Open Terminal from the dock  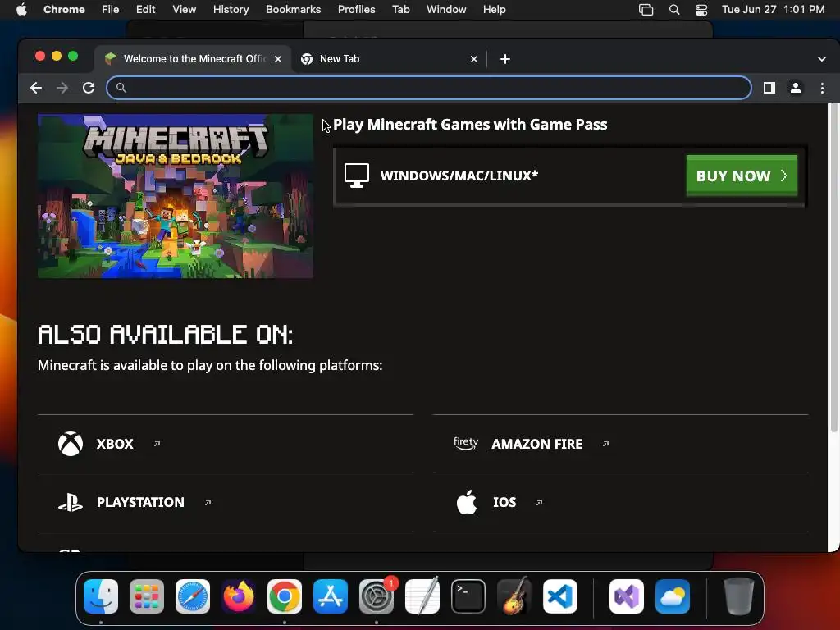point(468,596)
